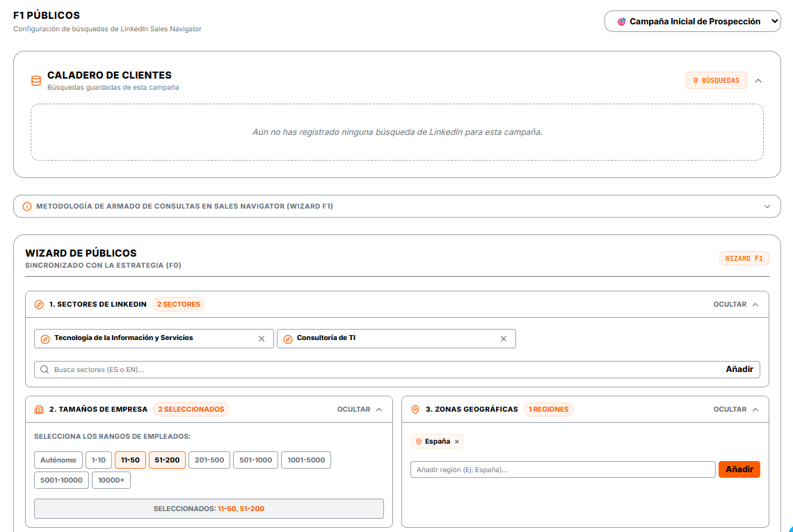Image resolution: width=793 pixels, height=532 pixels.
Task: Remove the España region tag
Action: [457, 442]
